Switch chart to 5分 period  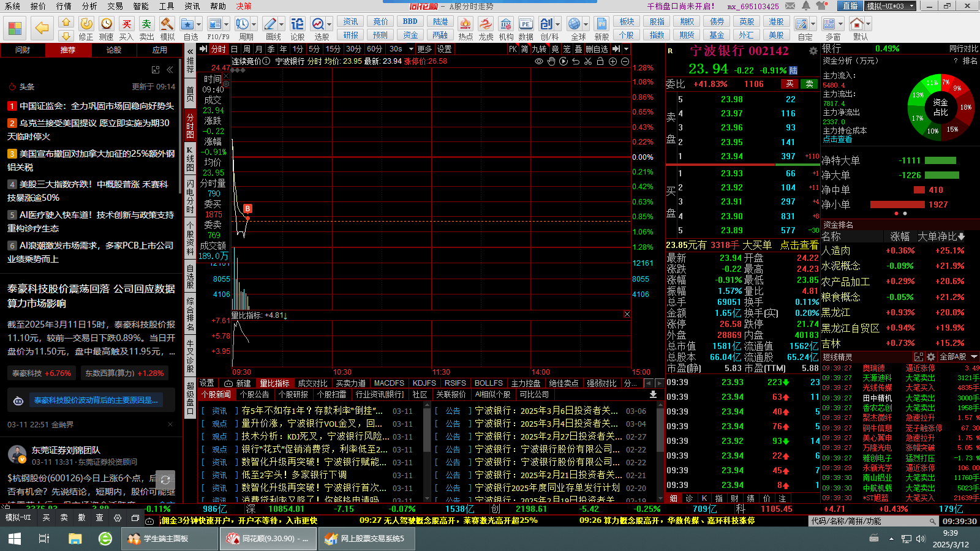(314, 49)
